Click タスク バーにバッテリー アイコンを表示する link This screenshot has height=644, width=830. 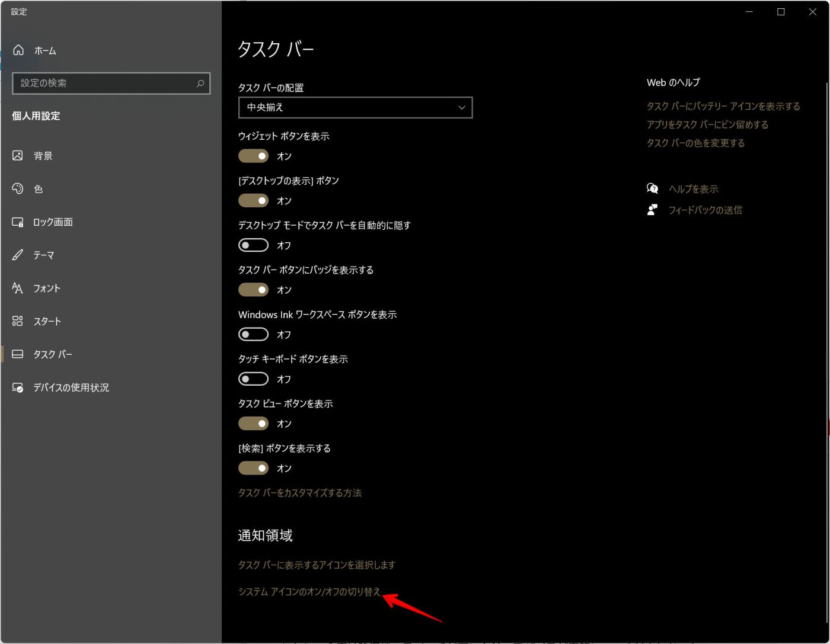coord(724,105)
